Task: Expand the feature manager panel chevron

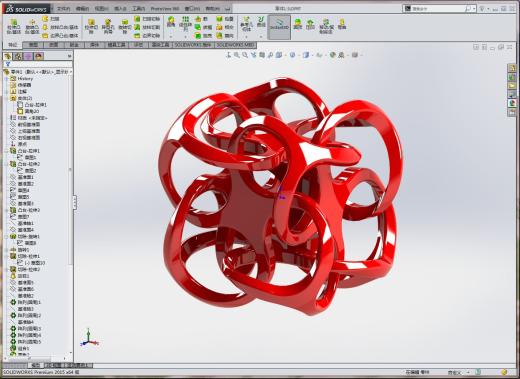Action: point(69,56)
